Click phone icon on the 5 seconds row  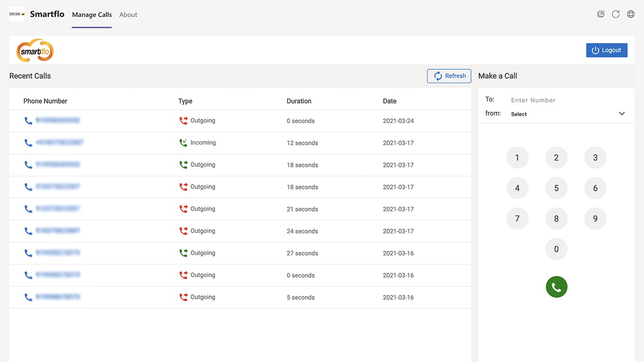(x=28, y=297)
